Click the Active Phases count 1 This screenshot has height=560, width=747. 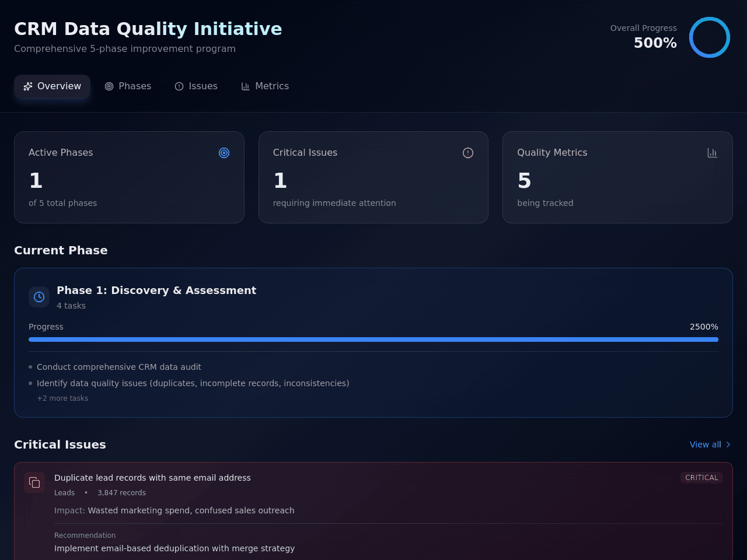[36, 180]
